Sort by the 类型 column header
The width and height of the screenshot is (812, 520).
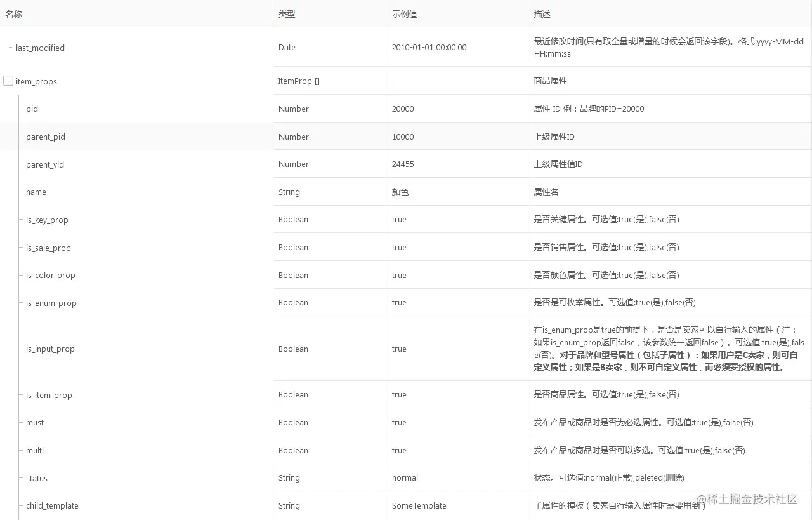[x=286, y=13]
